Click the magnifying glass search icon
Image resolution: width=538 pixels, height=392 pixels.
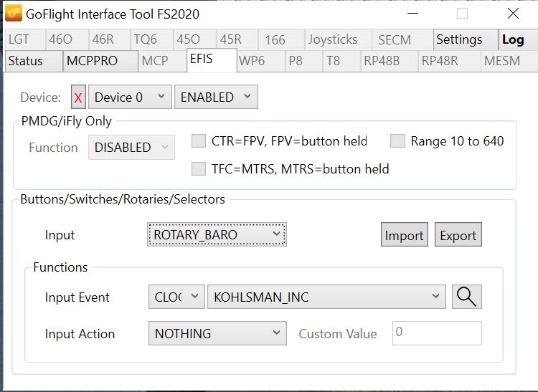pos(466,297)
